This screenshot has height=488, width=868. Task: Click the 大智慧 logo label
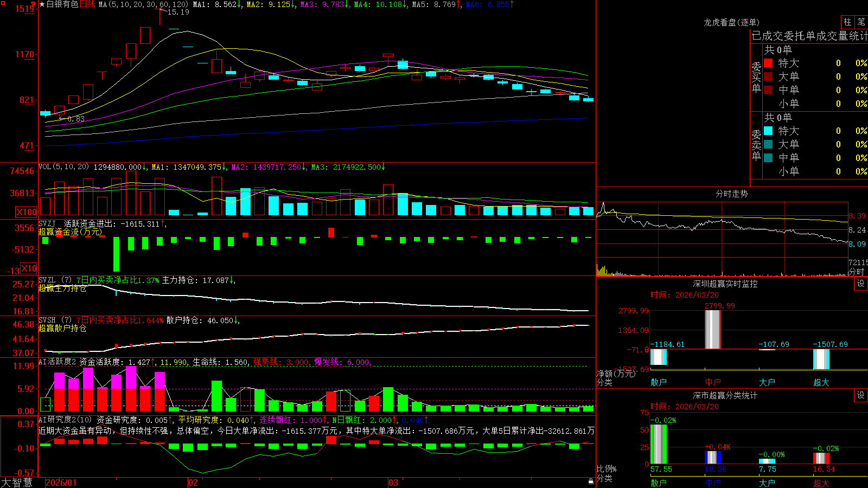(x=17, y=483)
